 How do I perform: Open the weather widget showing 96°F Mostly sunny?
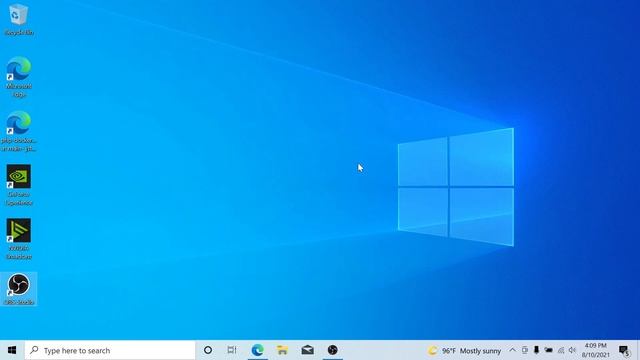464,351
